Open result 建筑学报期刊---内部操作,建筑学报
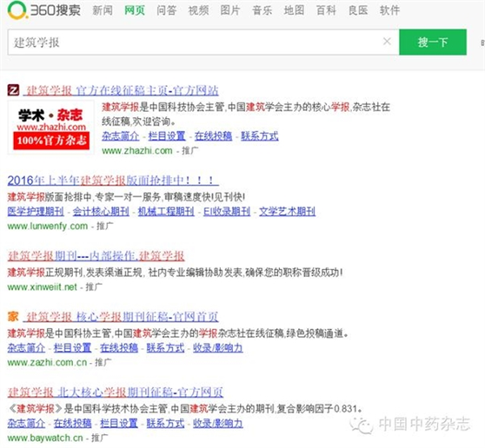 tap(96, 256)
